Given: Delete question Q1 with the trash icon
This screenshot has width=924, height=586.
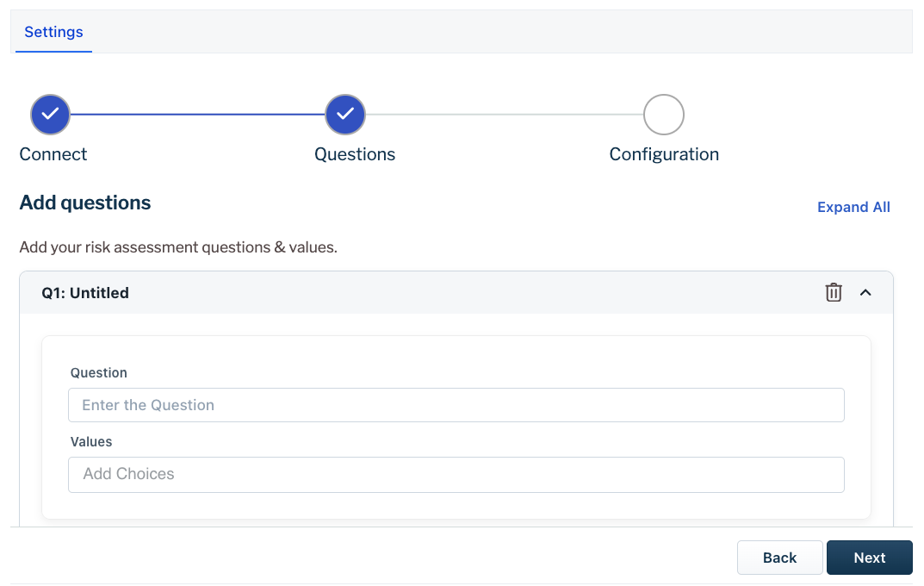Looking at the screenshot, I should pos(834,293).
